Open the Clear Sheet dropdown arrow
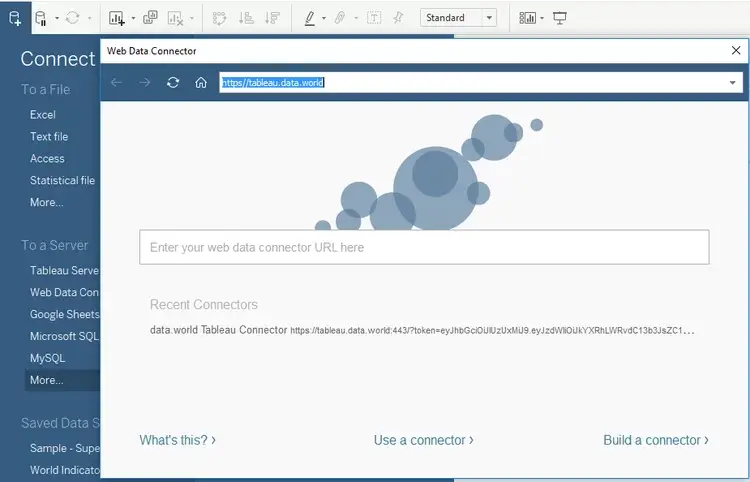Viewport: 750px width, 482px height. (191, 18)
